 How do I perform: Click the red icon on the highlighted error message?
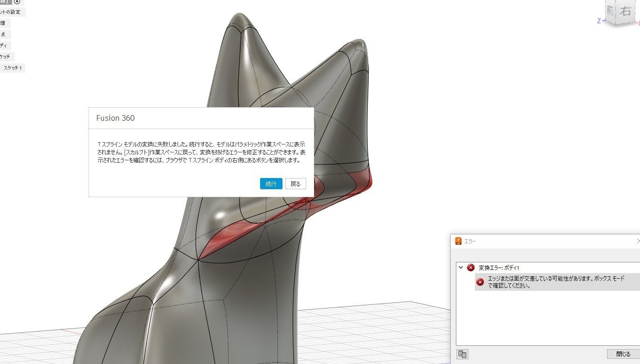coord(480,282)
